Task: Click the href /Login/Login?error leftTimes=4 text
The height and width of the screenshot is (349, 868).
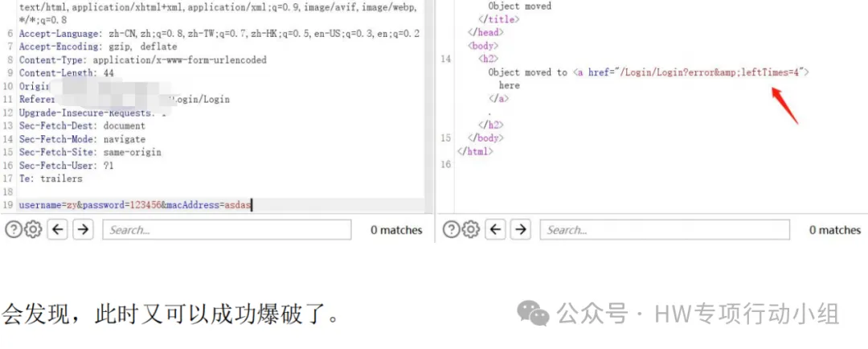Action: pos(711,72)
